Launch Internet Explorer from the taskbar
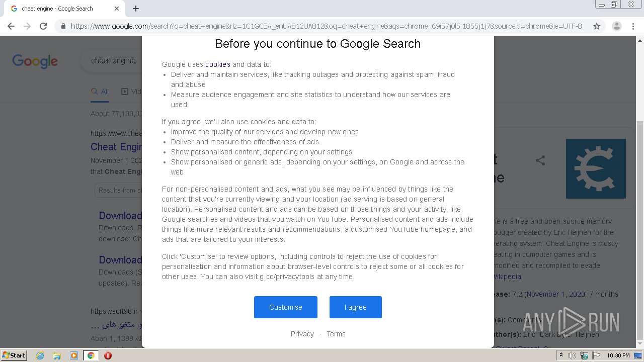The width and height of the screenshot is (644, 362). [x=40, y=355]
